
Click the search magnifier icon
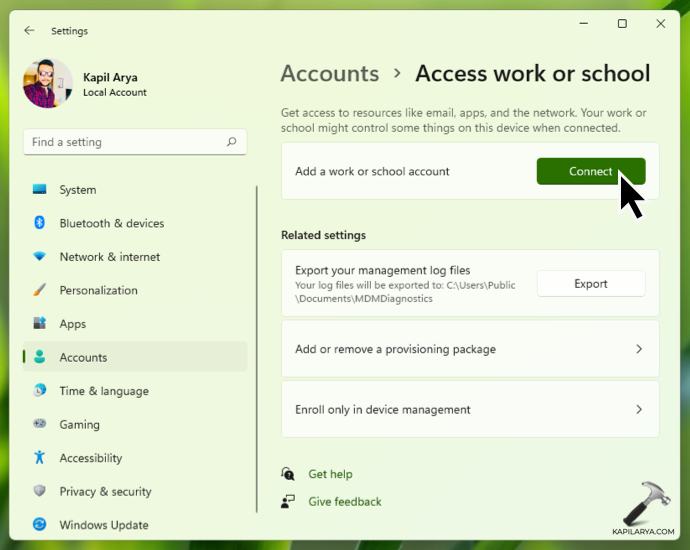(x=231, y=142)
